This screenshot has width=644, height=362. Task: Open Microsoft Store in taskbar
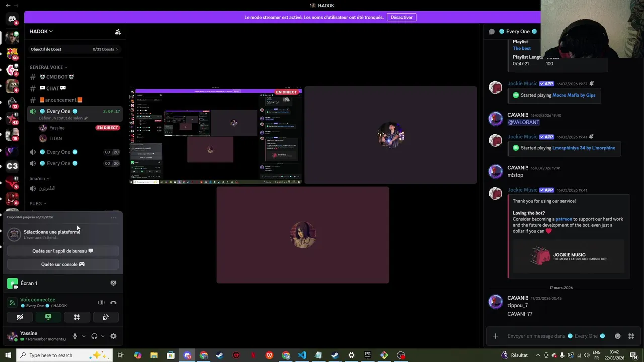tap(171, 355)
